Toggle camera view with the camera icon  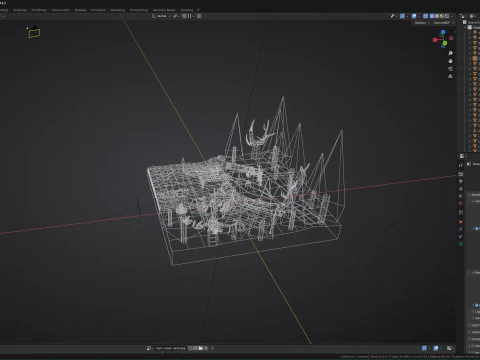pos(451,69)
